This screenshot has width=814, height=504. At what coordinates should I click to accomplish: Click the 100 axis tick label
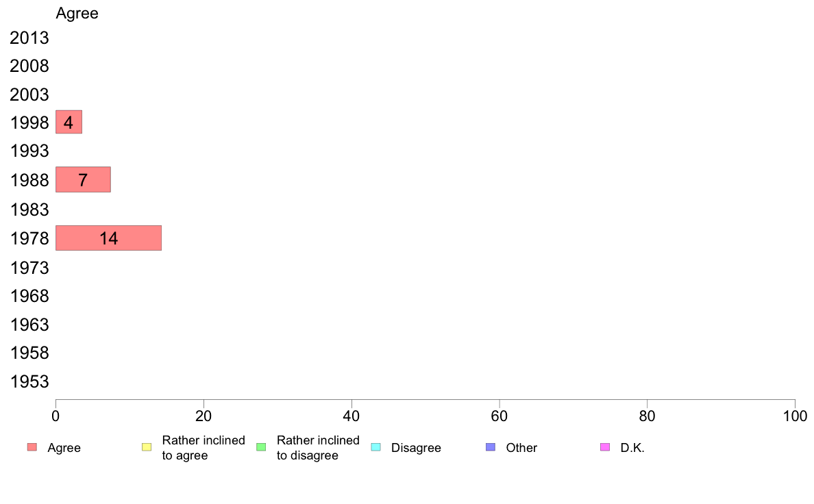[x=795, y=416]
